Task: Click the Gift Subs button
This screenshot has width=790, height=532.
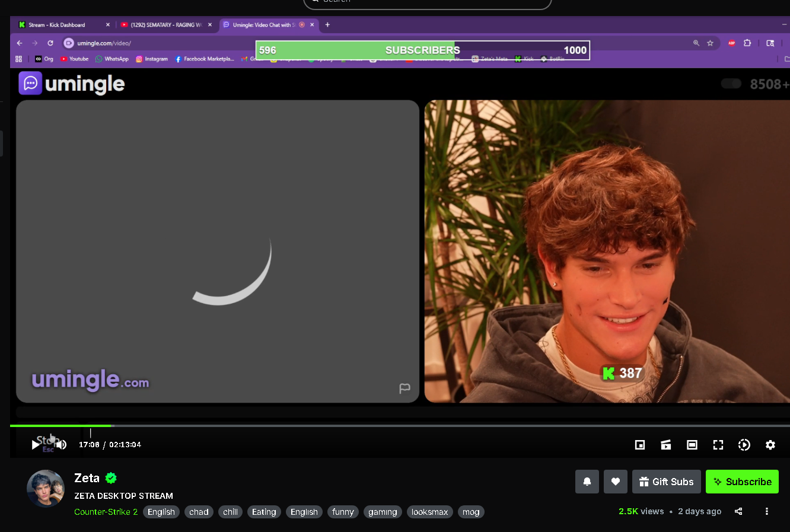Action: pyautogui.click(x=666, y=482)
